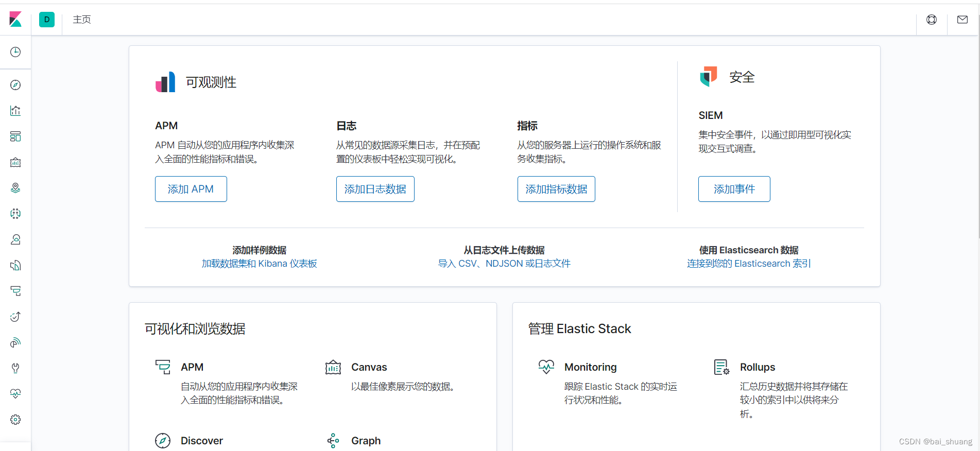This screenshot has width=980, height=451.
Task: Open Canvas icon in sidebar
Action: pyautogui.click(x=15, y=162)
